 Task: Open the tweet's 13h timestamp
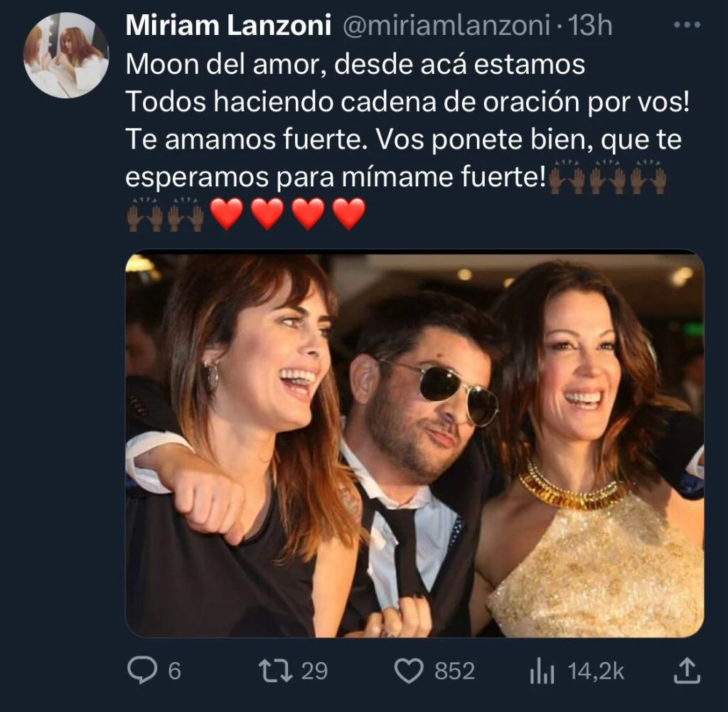click(x=591, y=27)
